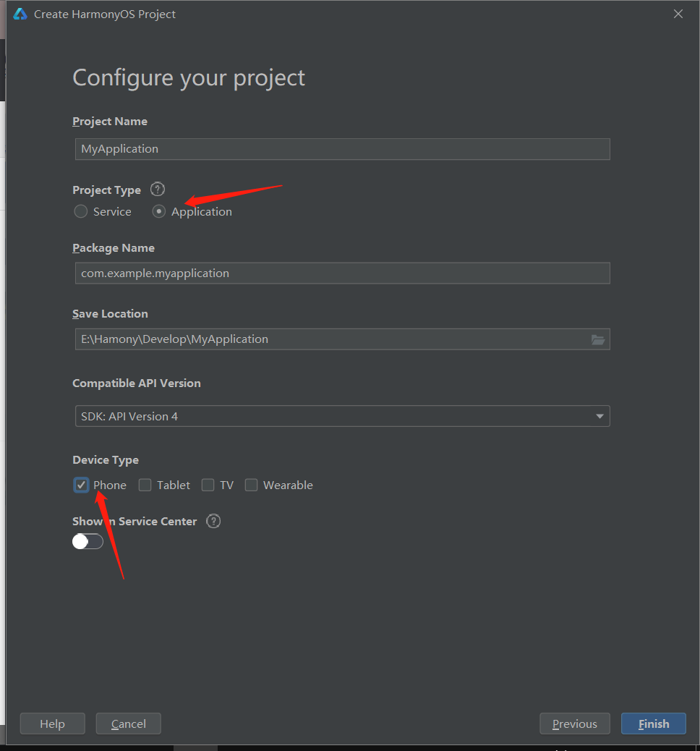Select the Service project type radio button
The height and width of the screenshot is (751, 700).
pyautogui.click(x=81, y=211)
